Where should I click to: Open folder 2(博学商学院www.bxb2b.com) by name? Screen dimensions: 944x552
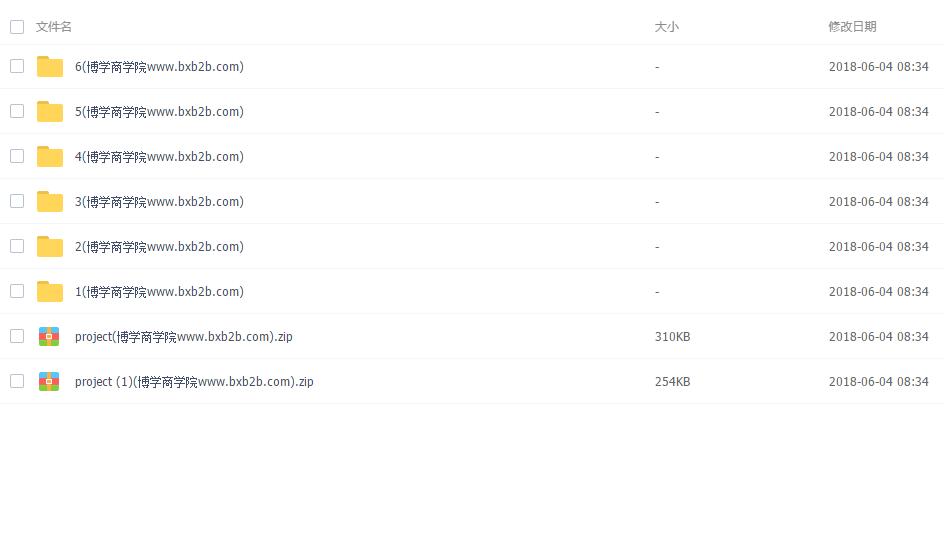(159, 247)
